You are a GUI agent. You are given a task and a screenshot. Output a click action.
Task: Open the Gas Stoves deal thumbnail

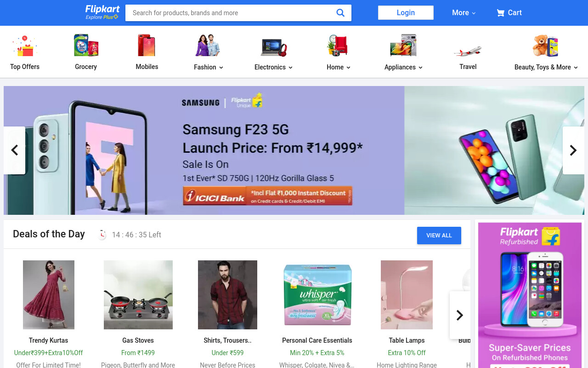[138, 295]
